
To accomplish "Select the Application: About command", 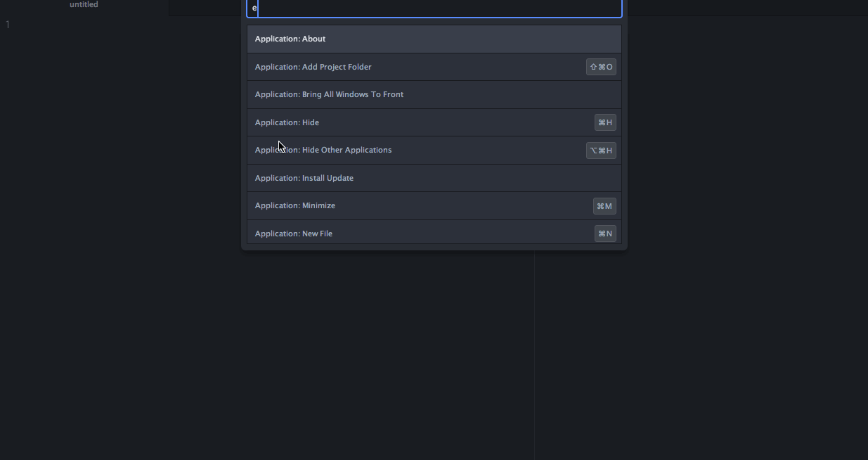I will coord(290,39).
